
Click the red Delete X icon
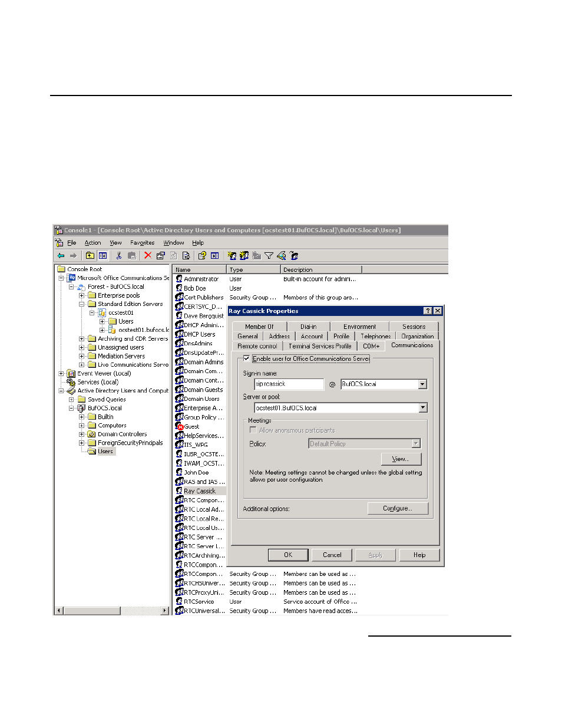coord(148,256)
